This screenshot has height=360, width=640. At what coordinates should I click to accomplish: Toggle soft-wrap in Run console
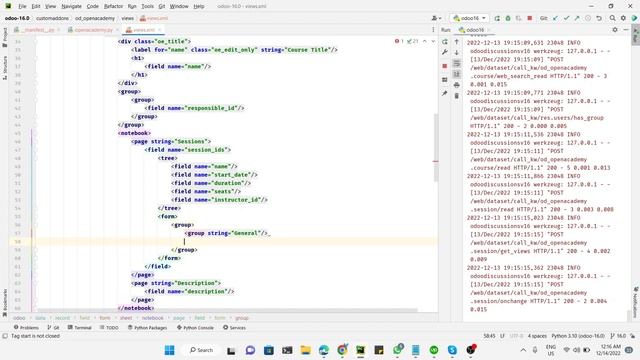point(457,63)
